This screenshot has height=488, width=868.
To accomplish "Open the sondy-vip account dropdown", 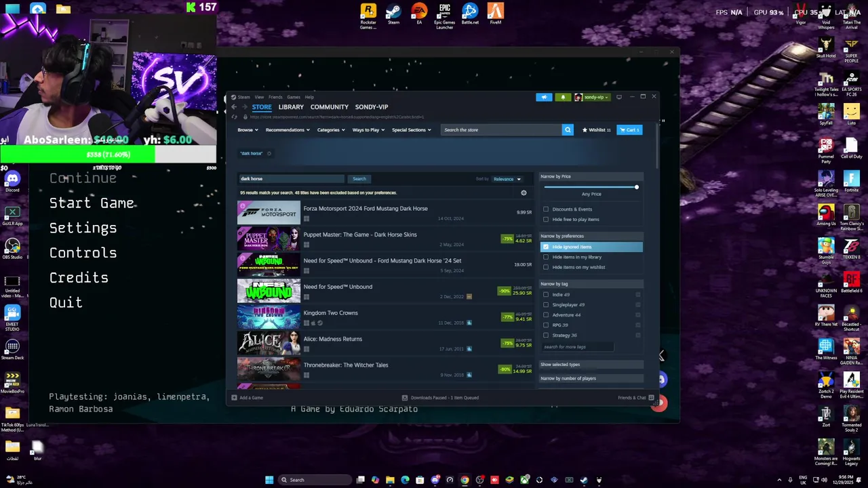I will 593,97.
